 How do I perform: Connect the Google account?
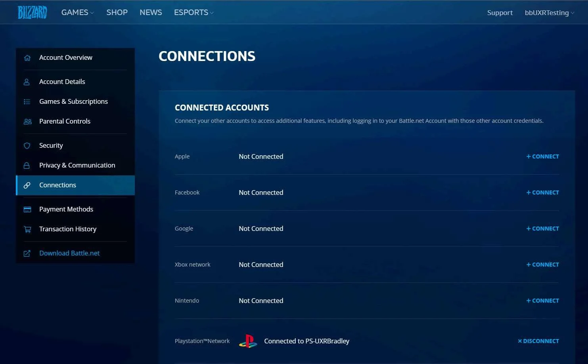tap(542, 229)
